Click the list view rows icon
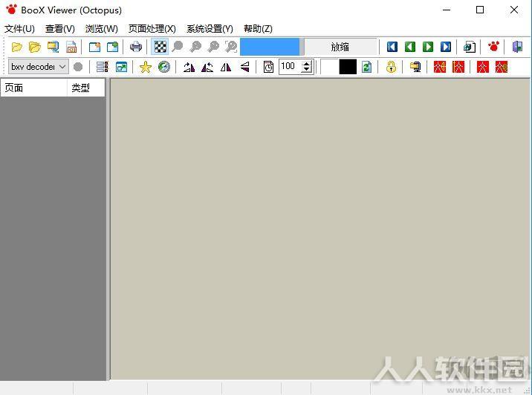This screenshot has height=395, width=532. pos(102,67)
